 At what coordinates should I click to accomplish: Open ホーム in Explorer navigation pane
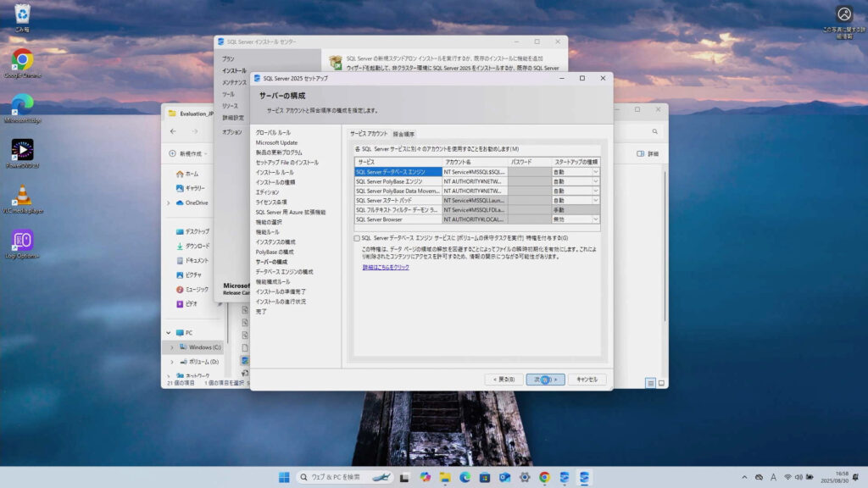tap(187, 174)
